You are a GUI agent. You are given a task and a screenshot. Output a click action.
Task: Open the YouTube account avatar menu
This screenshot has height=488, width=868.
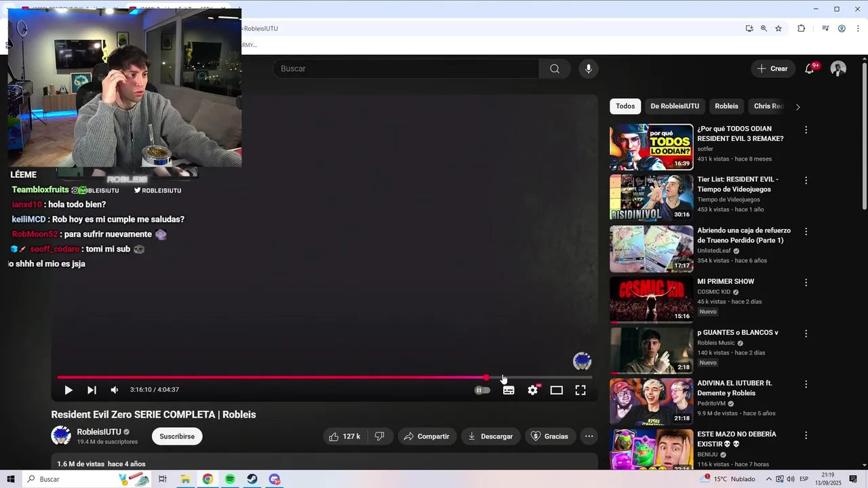point(838,68)
